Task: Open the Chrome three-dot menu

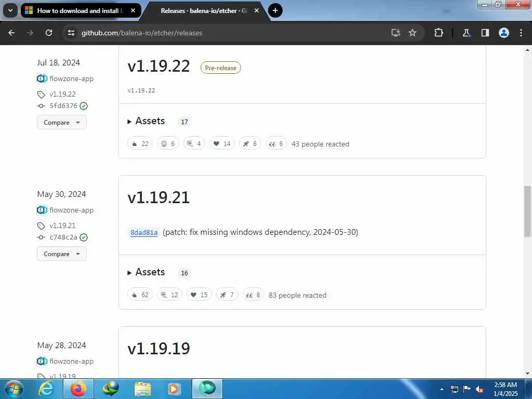Action: pos(521,33)
